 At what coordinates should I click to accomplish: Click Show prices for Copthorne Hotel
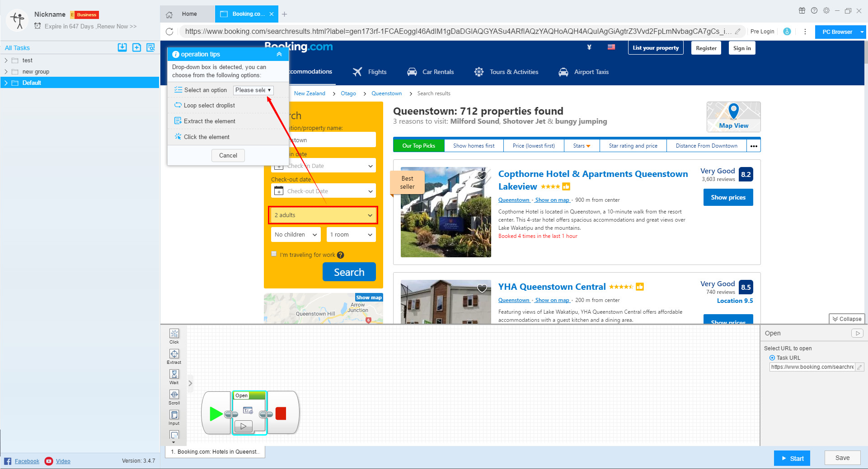728,197
